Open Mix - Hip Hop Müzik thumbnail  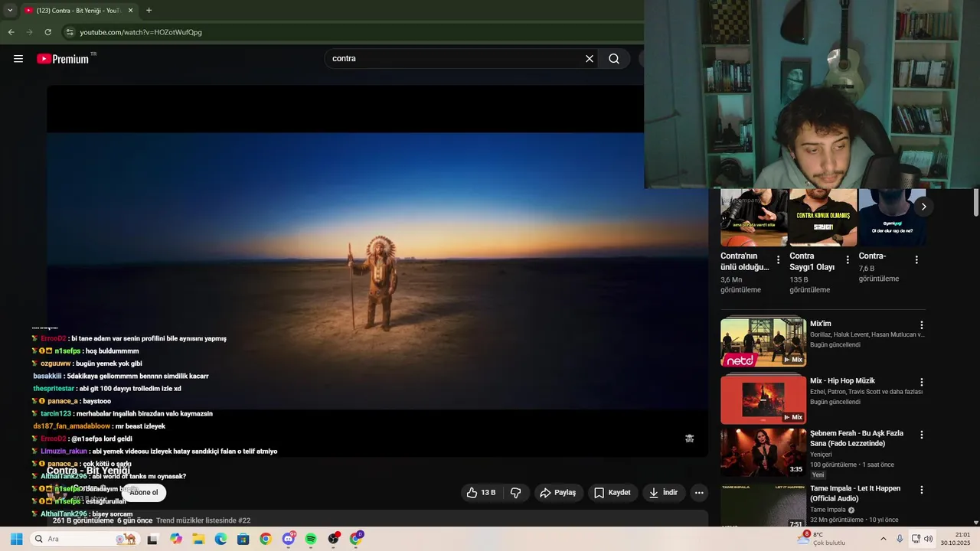763,399
